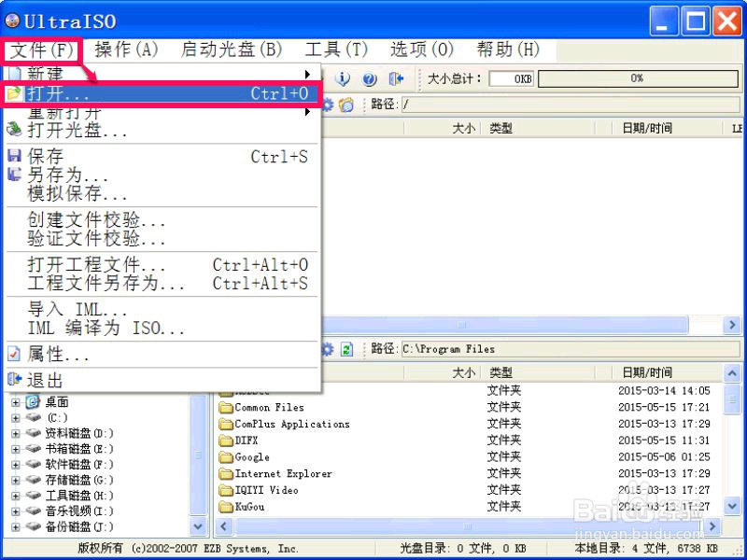This screenshot has height=560, width=747.
Task: Expand the 资料磁盘(D:) drive node
Action: coord(16,433)
